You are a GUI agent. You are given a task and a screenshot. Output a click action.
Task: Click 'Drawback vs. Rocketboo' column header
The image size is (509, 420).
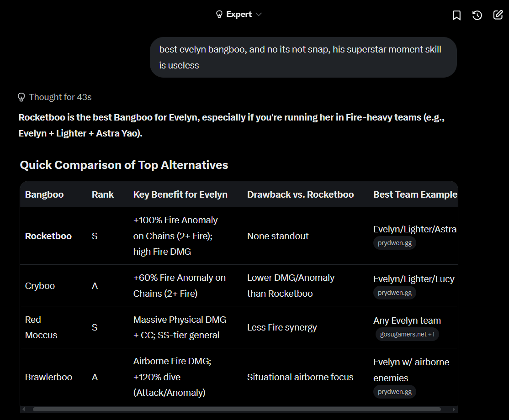tap(300, 194)
